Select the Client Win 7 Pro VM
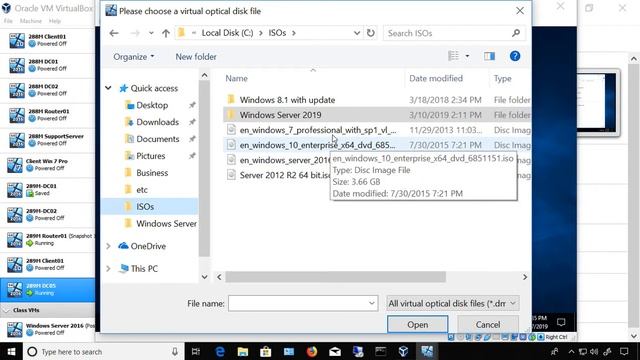 [x=47, y=165]
